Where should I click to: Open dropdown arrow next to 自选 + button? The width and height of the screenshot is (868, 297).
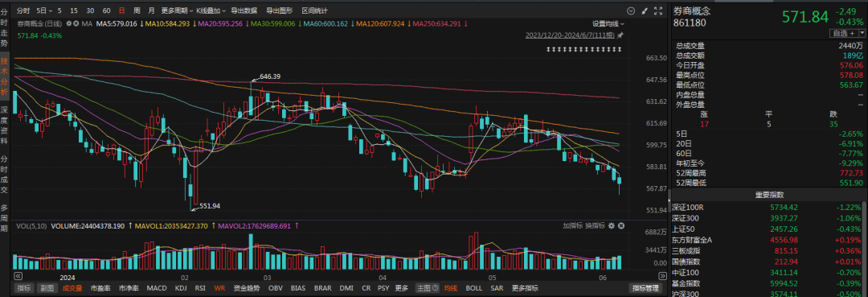click(862, 33)
